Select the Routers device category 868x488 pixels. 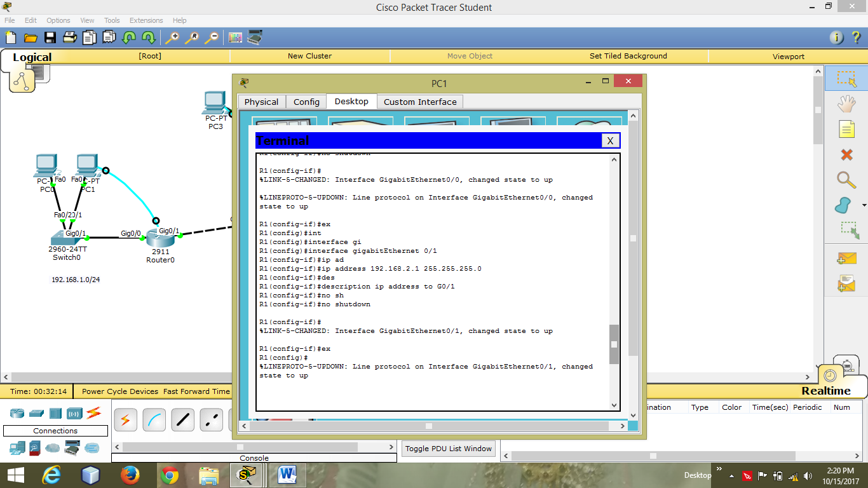[17, 413]
